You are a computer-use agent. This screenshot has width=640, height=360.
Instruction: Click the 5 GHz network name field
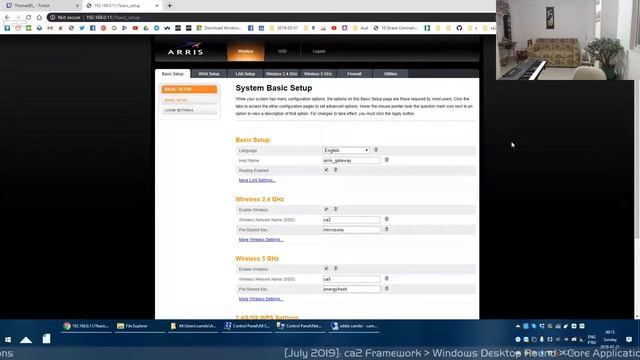351,279
